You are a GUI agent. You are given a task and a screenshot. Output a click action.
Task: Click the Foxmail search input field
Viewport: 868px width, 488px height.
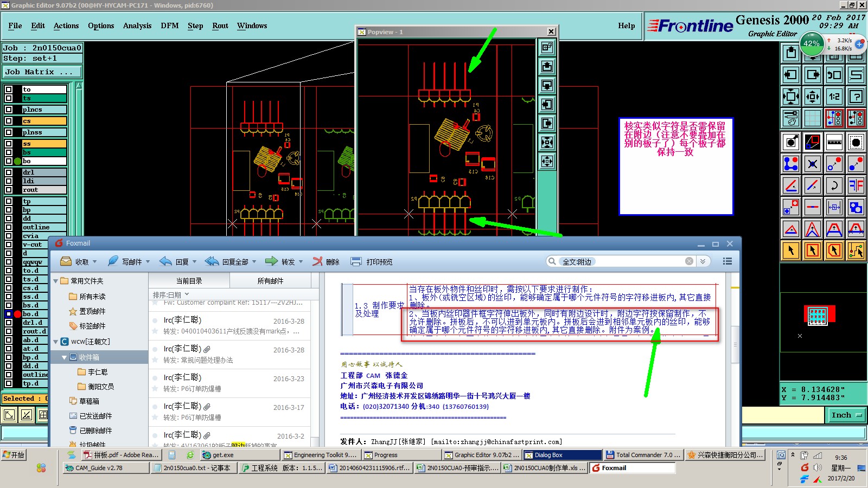point(621,261)
